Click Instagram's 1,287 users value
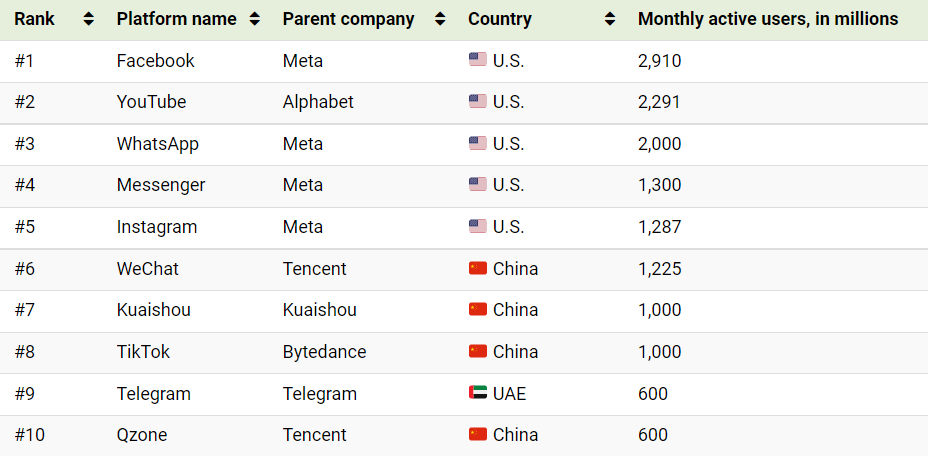This screenshot has height=456, width=928. 659,227
